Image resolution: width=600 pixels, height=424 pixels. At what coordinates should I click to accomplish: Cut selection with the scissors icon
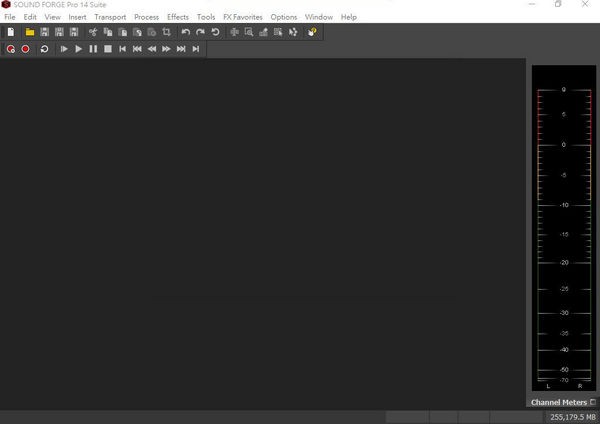(x=93, y=32)
